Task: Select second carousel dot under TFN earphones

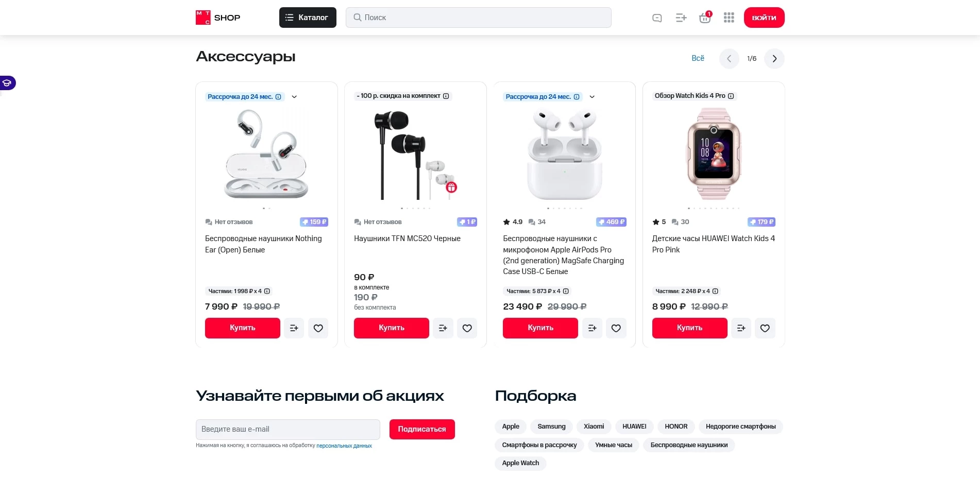Action: pyautogui.click(x=408, y=209)
